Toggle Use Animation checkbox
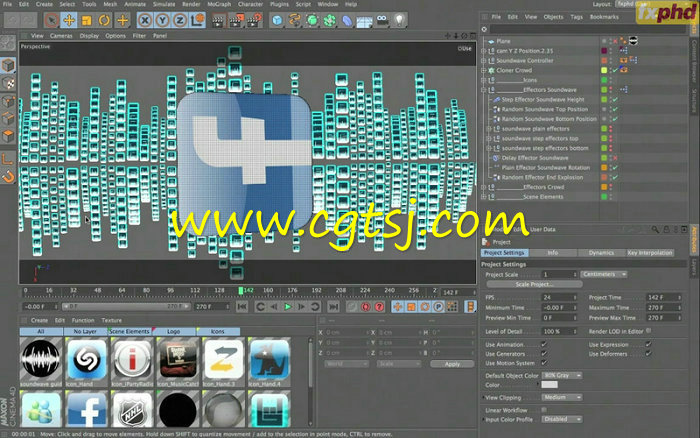The width and height of the screenshot is (700, 438). click(544, 344)
